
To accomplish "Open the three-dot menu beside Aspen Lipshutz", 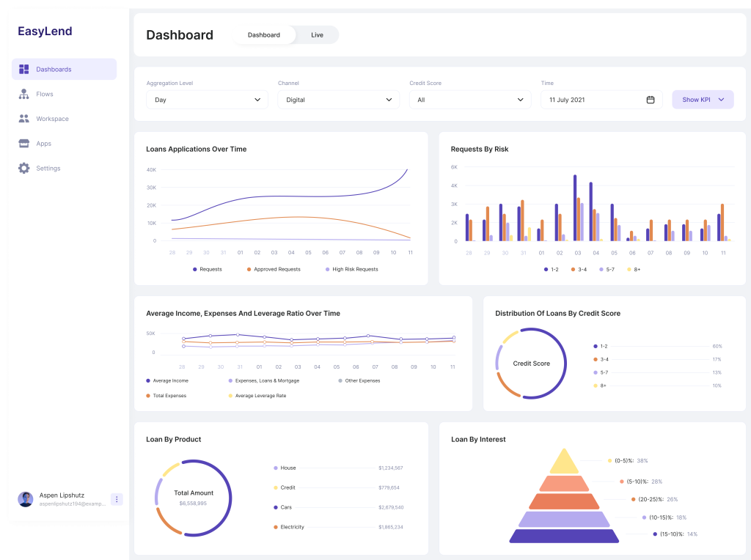I will point(117,499).
